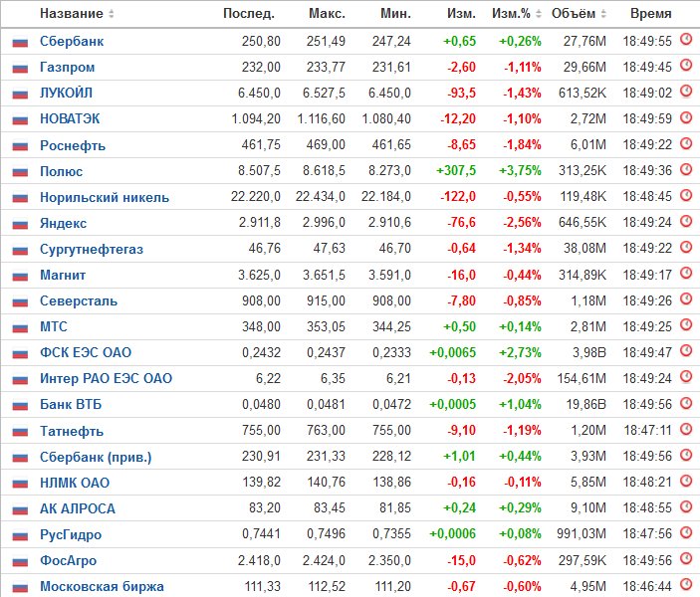This screenshot has width=700, height=597.
Task: Click the Макс. column header
Action: pyautogui.click(x=327, y=13)
